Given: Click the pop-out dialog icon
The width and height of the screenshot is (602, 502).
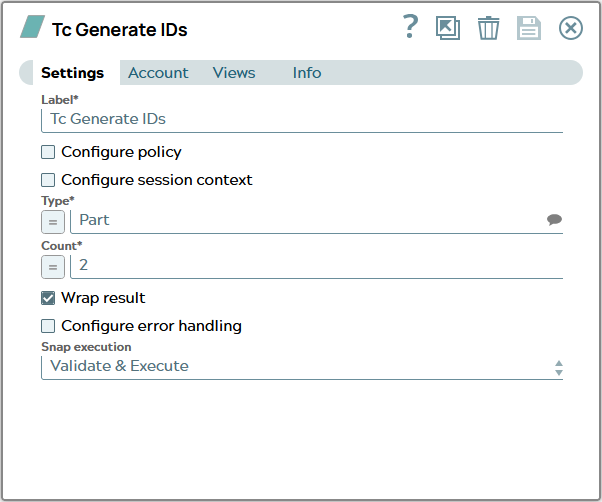Looking at the screenshot, I should (448, 28).
